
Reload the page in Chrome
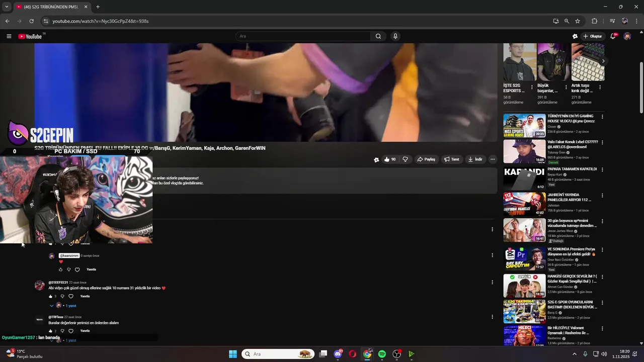point(31,21)
